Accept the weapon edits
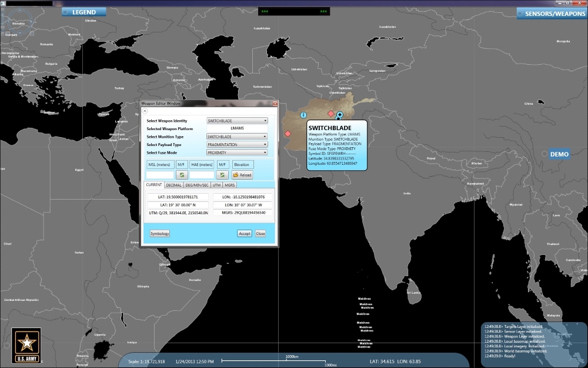This screenshot has width=588, height=368. pyautogui.click(x=244, y=234)
